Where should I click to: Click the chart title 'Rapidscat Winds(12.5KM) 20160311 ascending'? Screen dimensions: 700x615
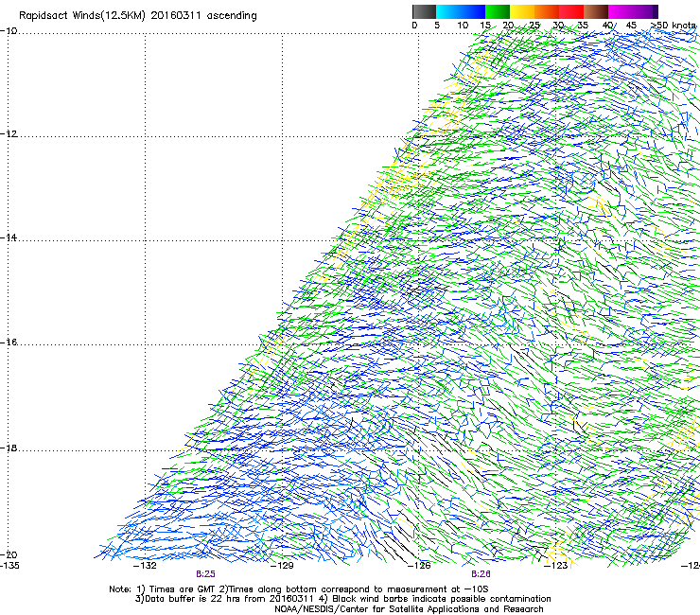click(x=138, y=16)
